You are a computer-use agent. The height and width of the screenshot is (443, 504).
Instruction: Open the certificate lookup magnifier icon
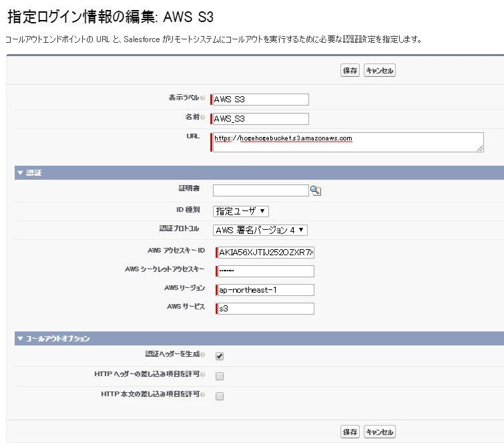point(315,190)
